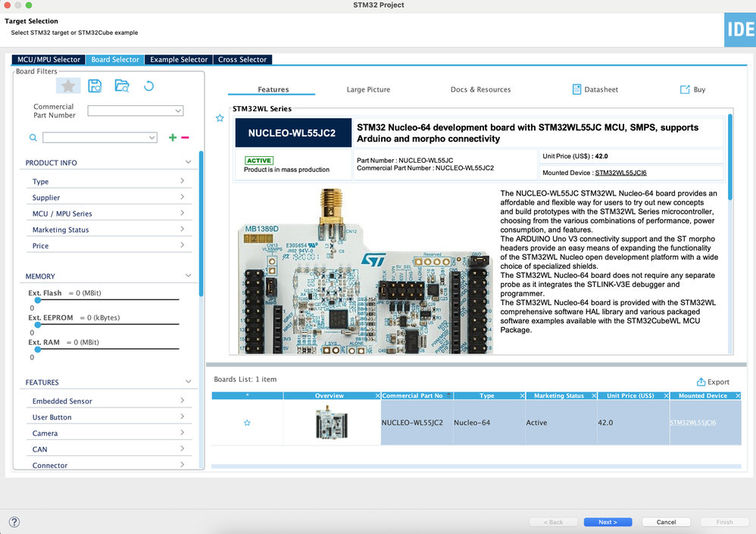Open Docs & Resources tab
This screenshot has height=534, width=756.
coord(481,89)
